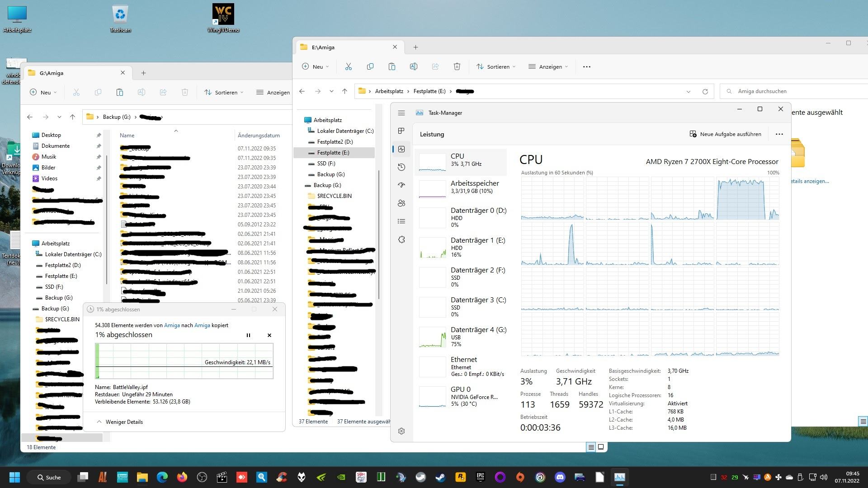Open Services icon in Task Manager sidebar
Screen dimensions: 868x488
point(401,239)
